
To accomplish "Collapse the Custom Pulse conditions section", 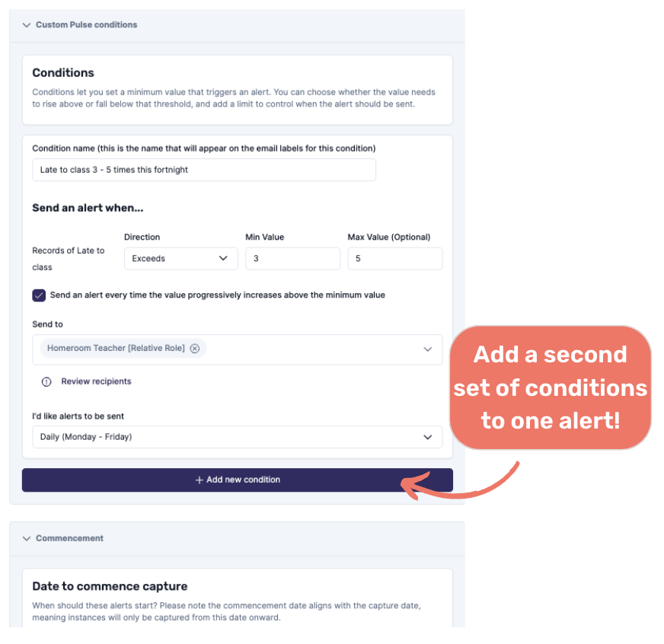I will 27,25.
